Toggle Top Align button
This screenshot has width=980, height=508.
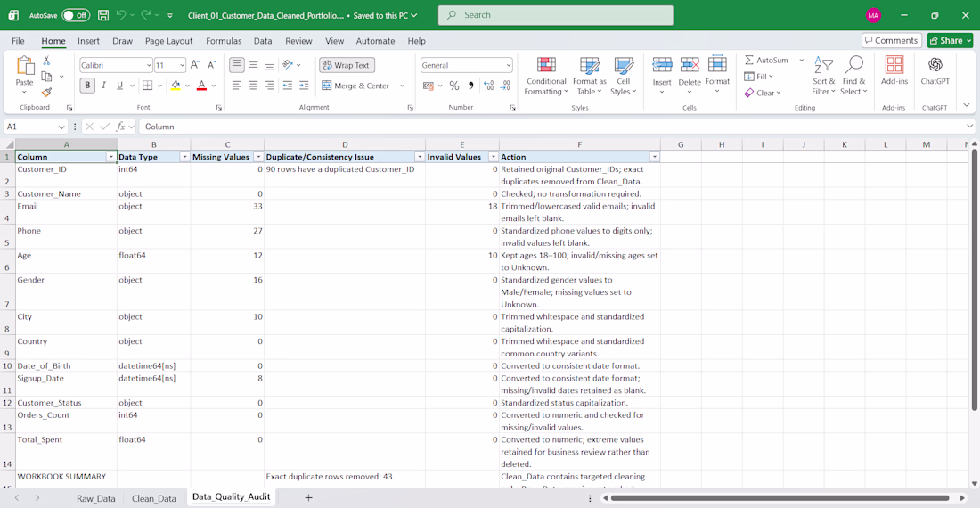coord(236,65)
